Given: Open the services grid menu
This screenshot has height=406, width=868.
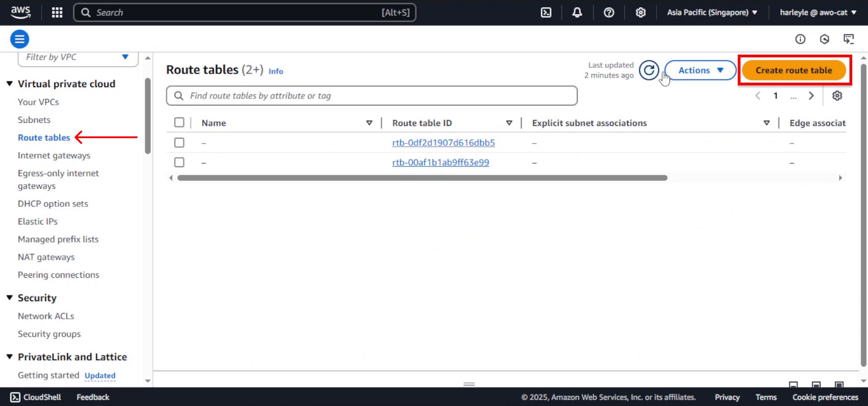Looking at the screenshot, I should click(x=57, y=12).
